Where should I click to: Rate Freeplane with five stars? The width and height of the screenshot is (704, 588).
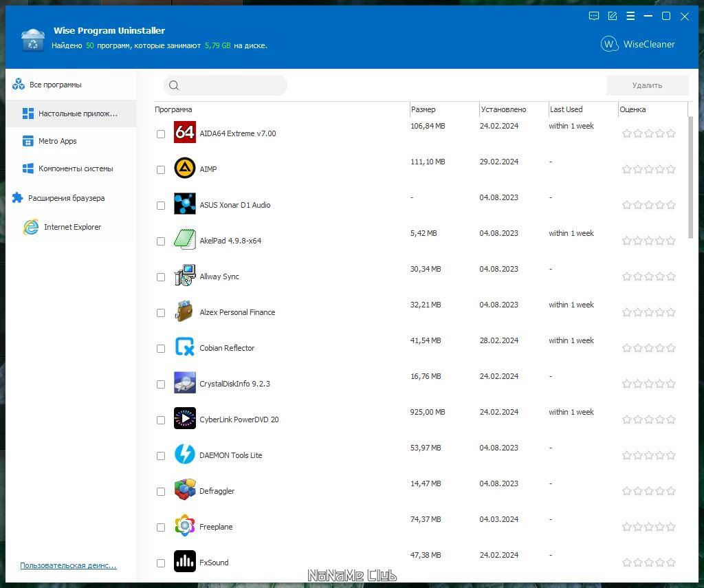click(x=671, y=527)
